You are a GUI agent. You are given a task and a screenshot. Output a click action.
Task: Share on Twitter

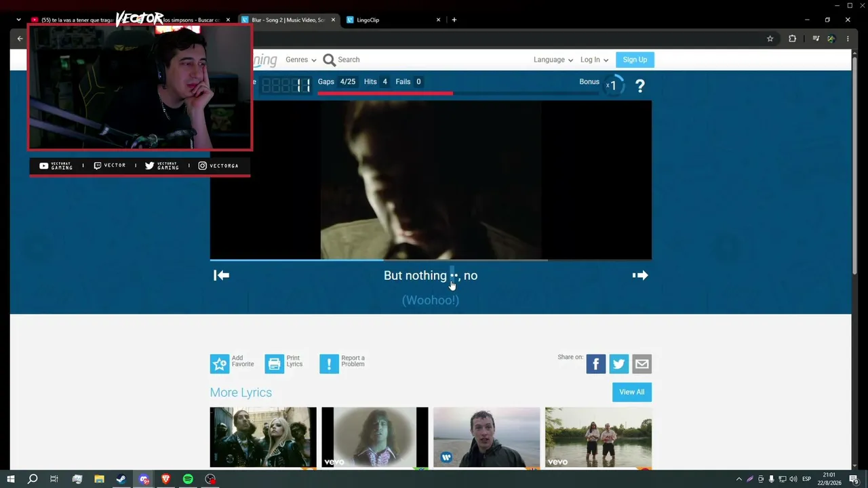click(619, 364)
